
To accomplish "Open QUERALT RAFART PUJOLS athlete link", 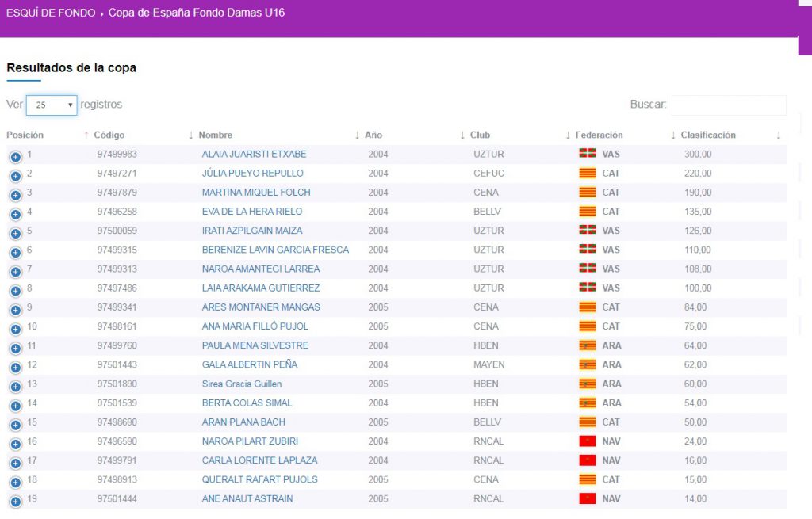I will tap(260, 479).
